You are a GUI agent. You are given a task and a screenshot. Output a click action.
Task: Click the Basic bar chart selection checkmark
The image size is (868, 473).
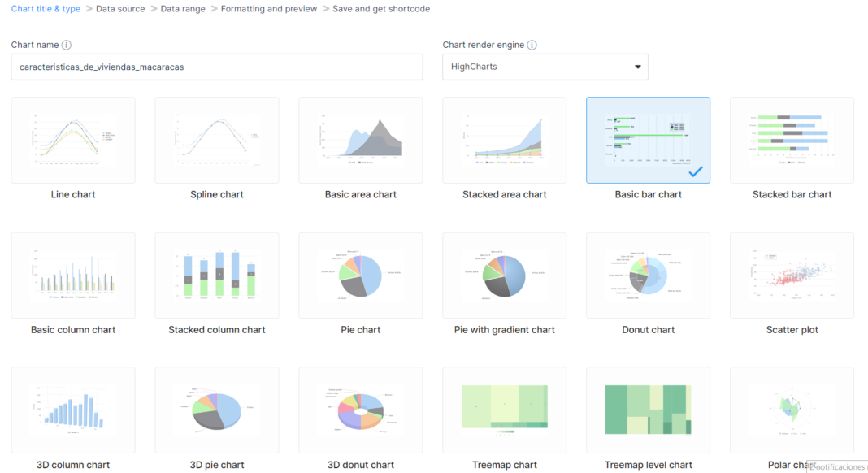(697, 171)
